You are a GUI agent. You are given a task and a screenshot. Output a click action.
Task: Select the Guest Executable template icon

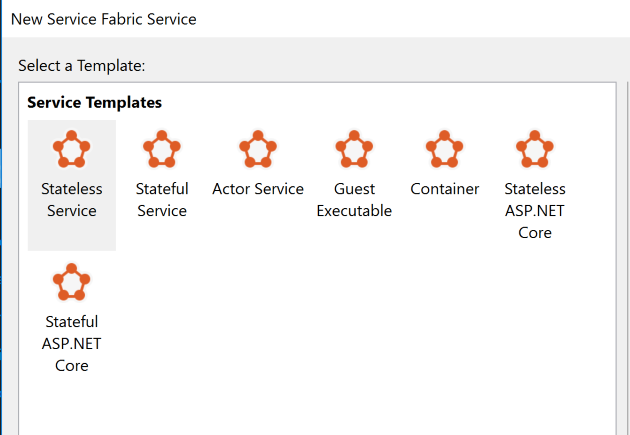pyautogui.click(x=354, y=149)
